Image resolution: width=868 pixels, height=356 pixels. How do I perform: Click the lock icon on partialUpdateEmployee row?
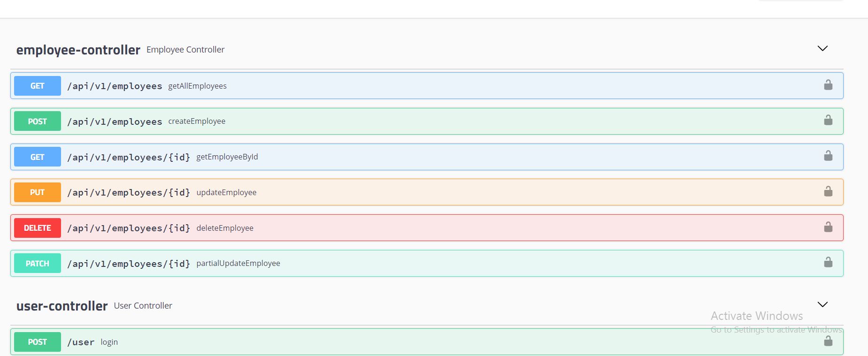click(828, 262)
